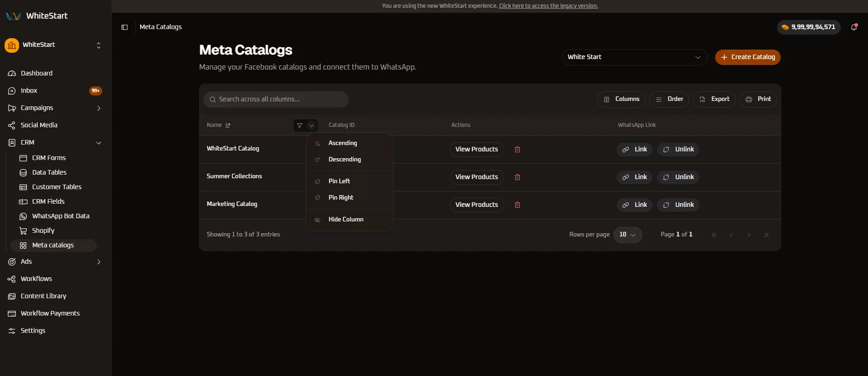Screen dimensions: 868x376
Task: Open the legacy version link
Action: tap(548, 6)
